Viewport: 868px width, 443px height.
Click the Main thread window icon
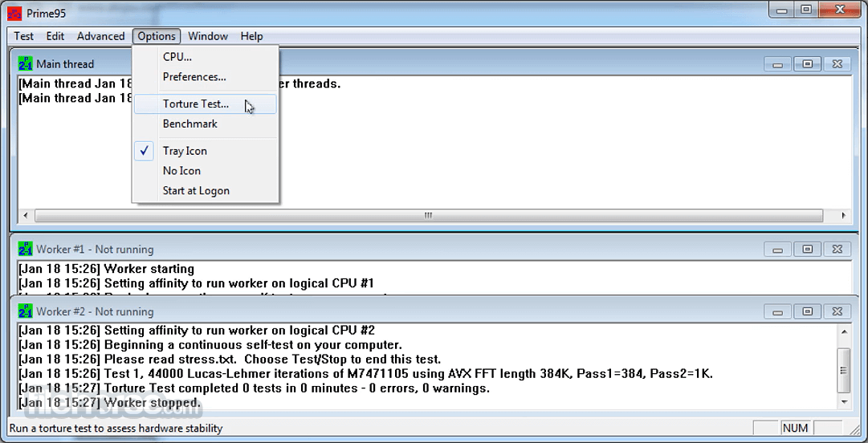26,63
